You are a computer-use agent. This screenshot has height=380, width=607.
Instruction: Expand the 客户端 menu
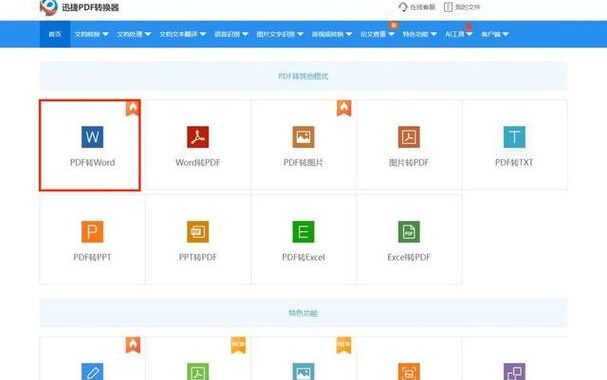[495, 34]
